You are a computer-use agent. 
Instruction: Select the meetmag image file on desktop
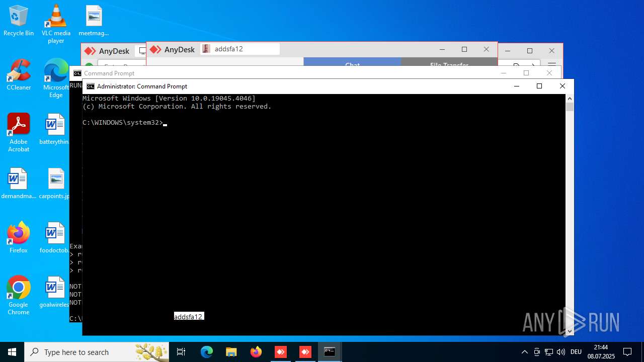click(94, 21)
